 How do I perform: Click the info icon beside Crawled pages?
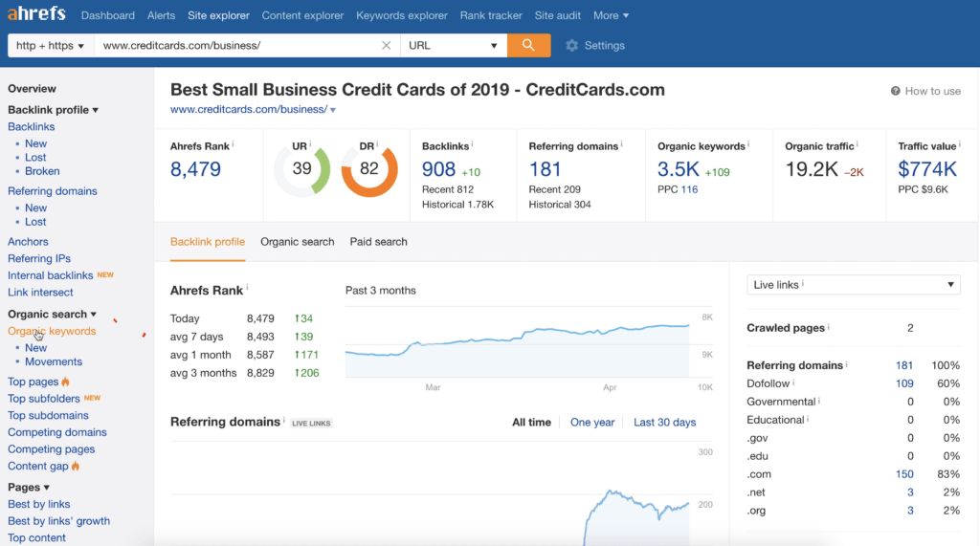pyautogui.click(x=828, y=326)
